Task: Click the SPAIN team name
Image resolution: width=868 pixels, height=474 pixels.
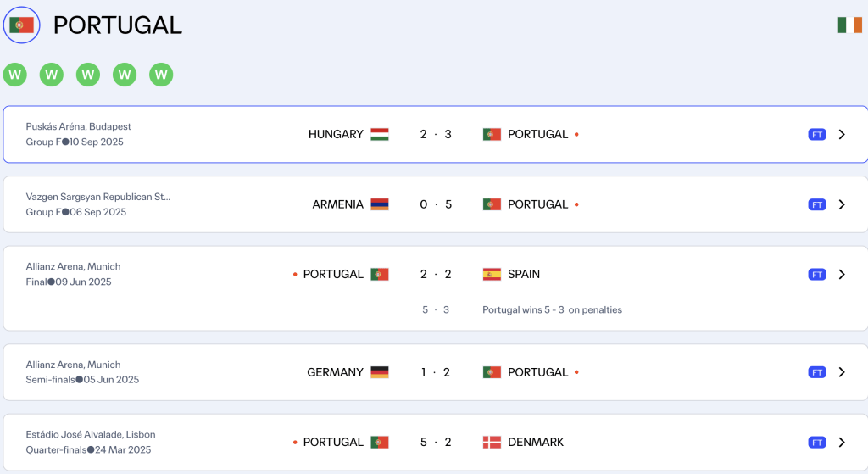Action: [524, 274]
